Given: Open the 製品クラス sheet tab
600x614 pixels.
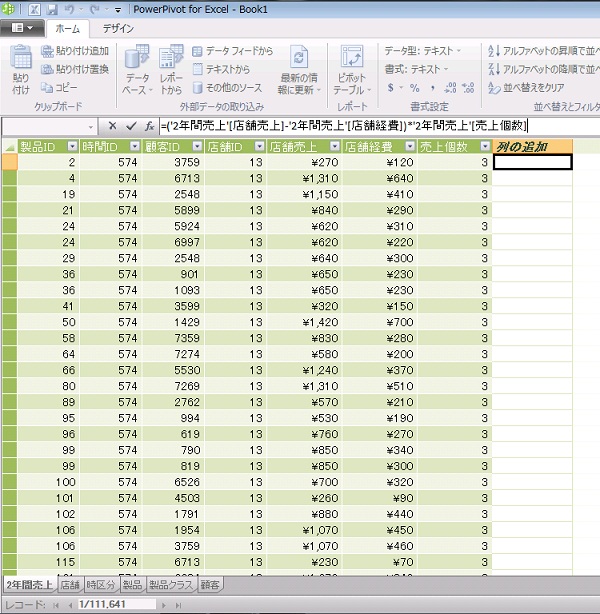Looking at the screenshot, I should tap(171, 585).
